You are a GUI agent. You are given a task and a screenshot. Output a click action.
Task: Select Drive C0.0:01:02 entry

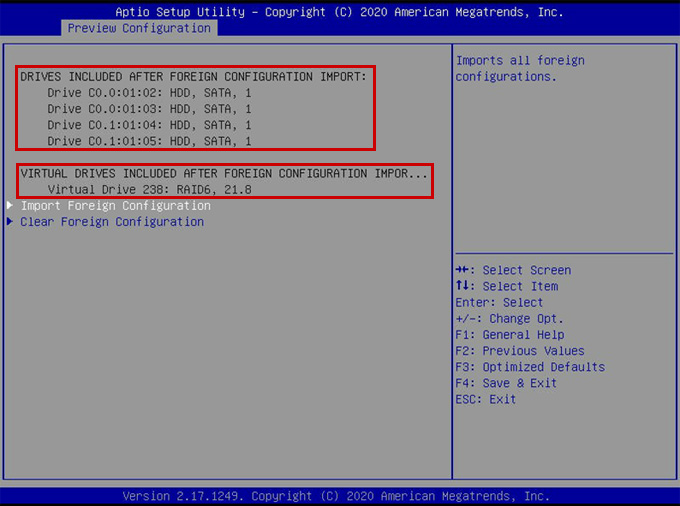pos(149,92)
